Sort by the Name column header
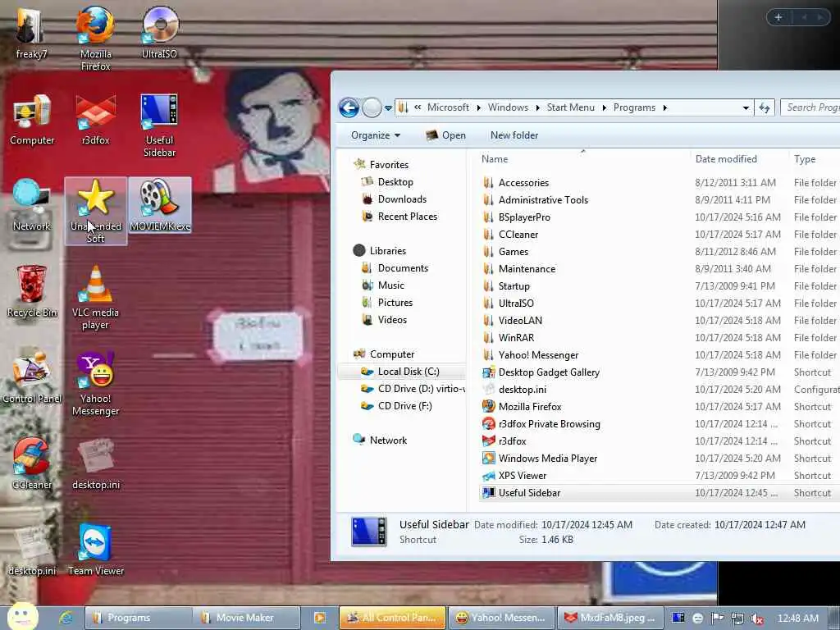840x630 pixels. point(583,159)
